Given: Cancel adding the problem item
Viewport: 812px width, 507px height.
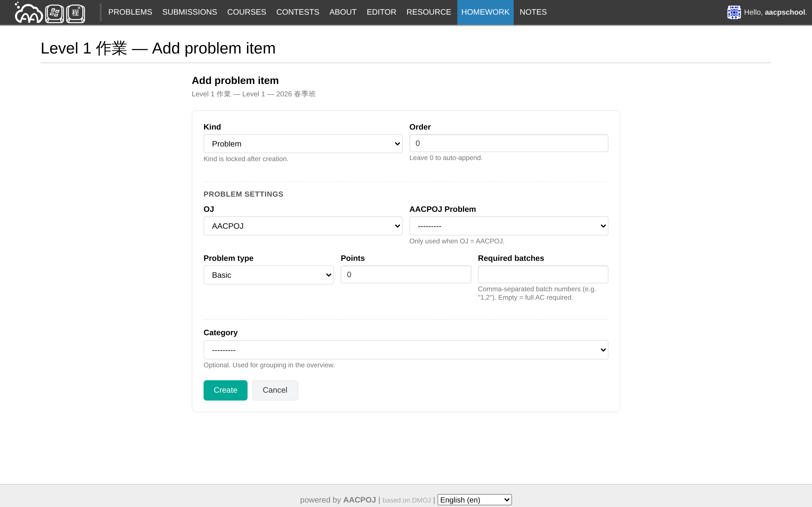Looking at the screenshot, I should 275,390.
